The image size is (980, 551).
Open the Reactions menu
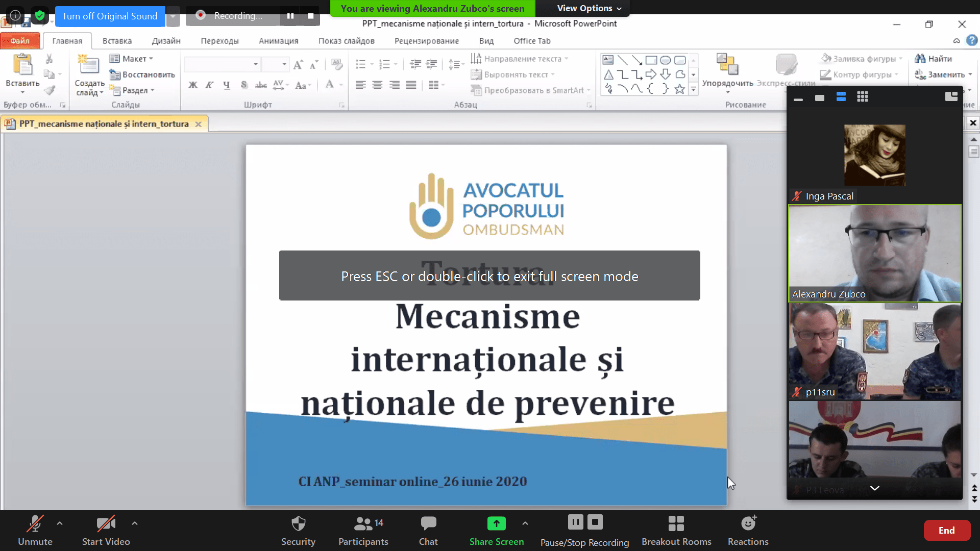748,531
